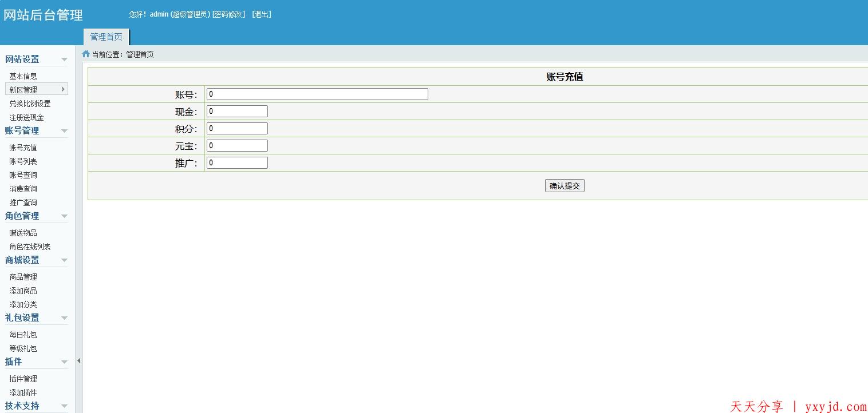
Task: Open 账号查询 menu item
Action: 23,175
